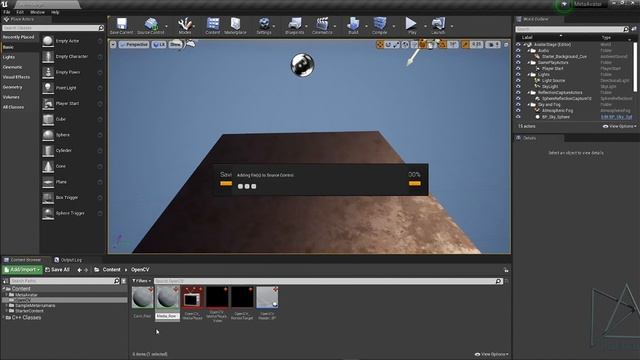Click the Launch toolbar icon
Image resolution: width=640 pixels, height=360 pixels.
(438, 26)
